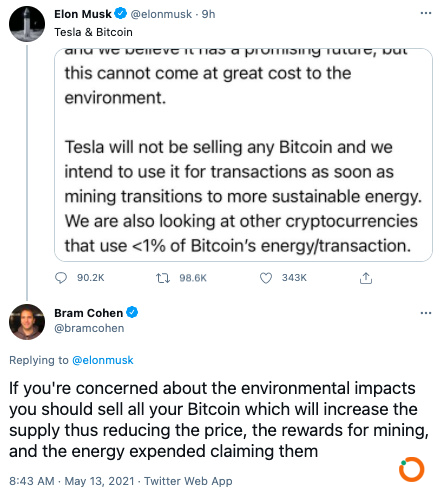
Task: Like Elon Musk's tweet via heart icon
Action: 266,278
